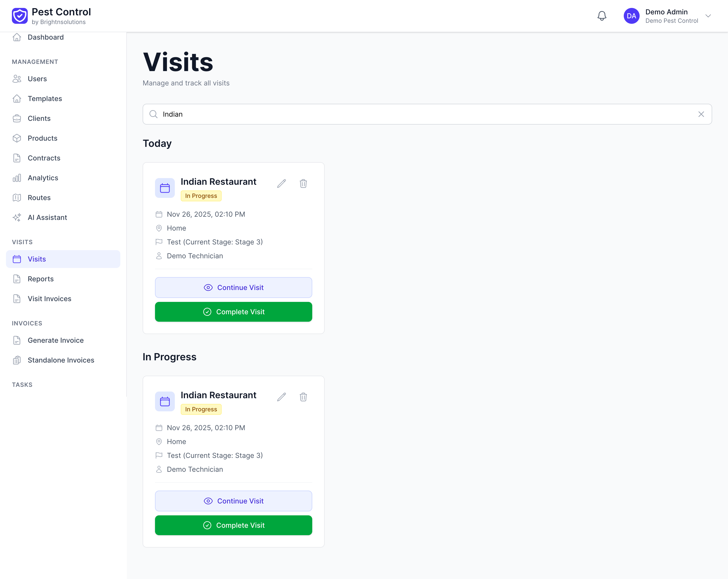Click the DA user avatar

(631, 16)
